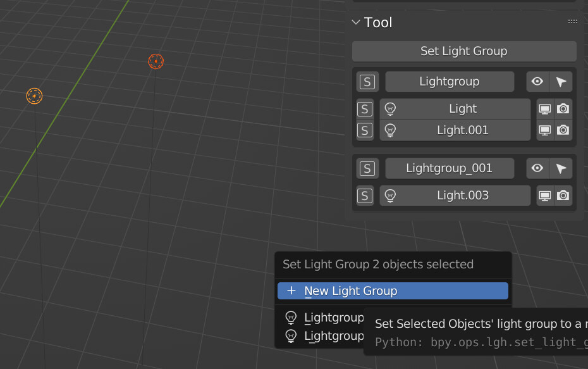Click the camera render icon for Light.003

(563, 195)
